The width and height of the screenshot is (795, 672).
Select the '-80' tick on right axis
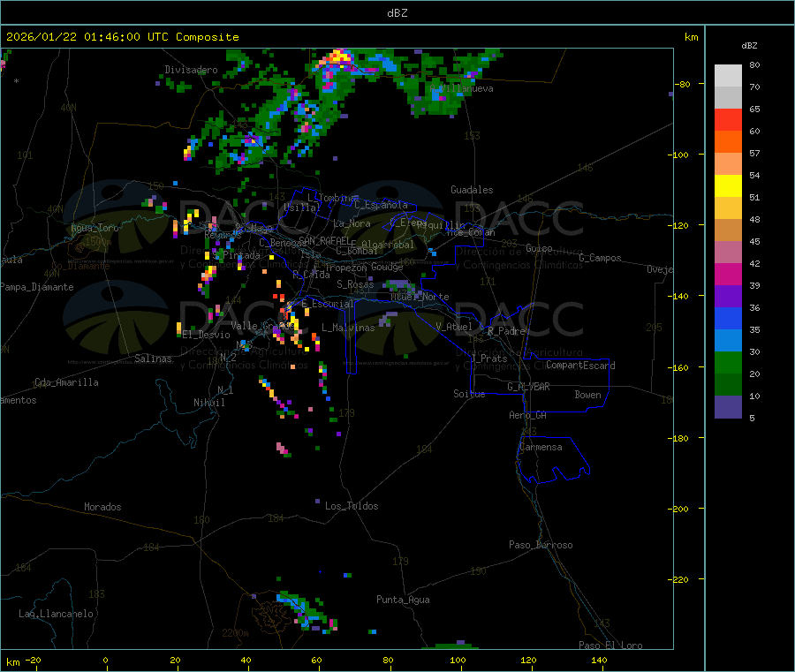[683, 84]
